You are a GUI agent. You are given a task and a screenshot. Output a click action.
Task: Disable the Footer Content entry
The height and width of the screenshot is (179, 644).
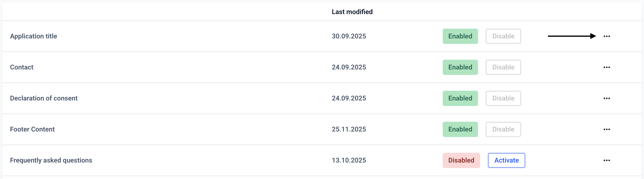point(503,129)
